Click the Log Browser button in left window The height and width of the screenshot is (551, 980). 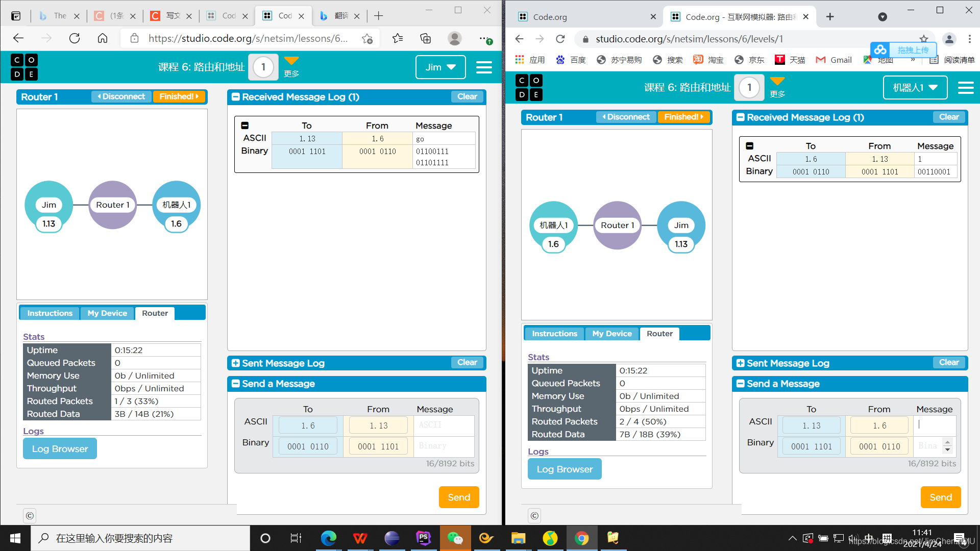(60, 449)
